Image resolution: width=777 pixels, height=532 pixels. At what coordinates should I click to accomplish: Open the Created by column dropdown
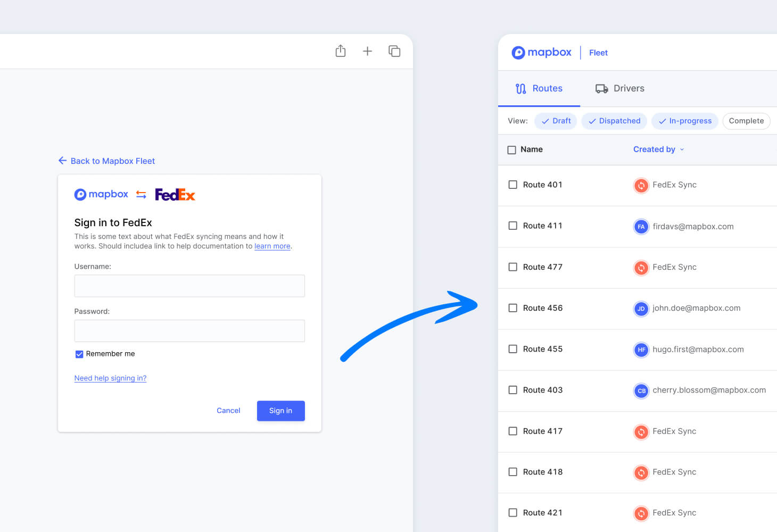tap(659, 149)
